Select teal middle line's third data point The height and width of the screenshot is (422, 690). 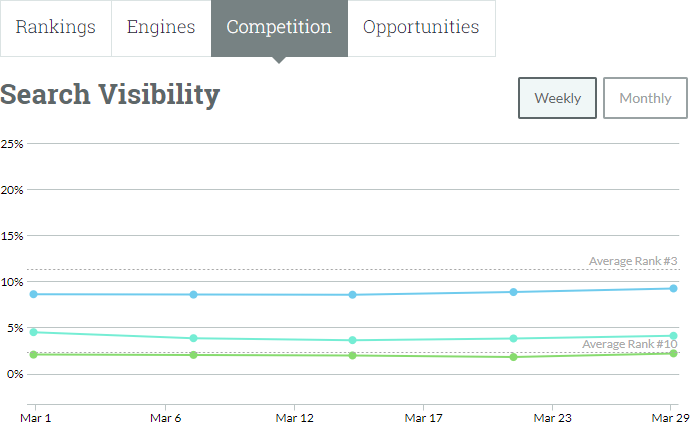(x=353, y=340)
